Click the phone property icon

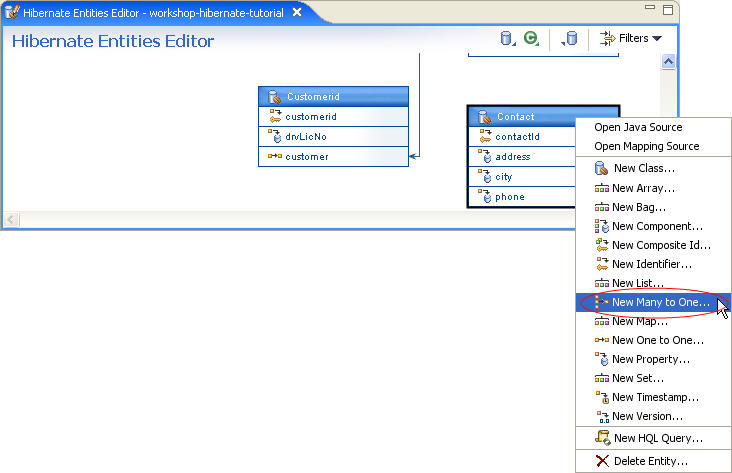485,196
